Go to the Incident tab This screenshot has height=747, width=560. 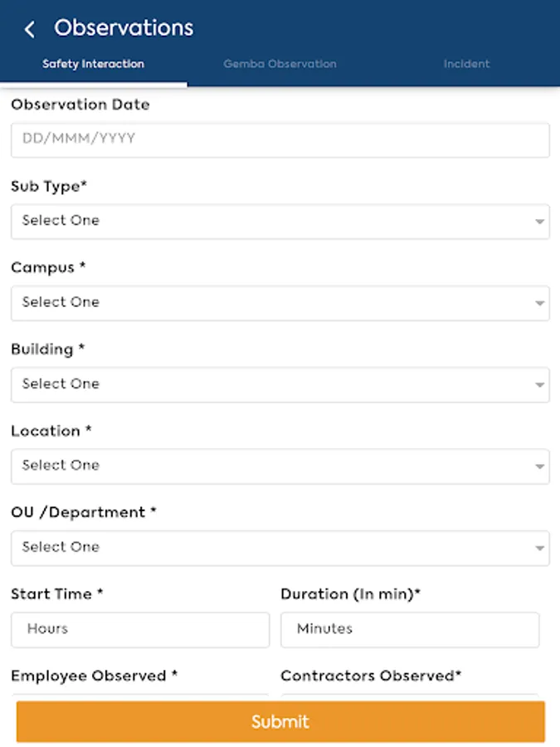pos(466,64)
